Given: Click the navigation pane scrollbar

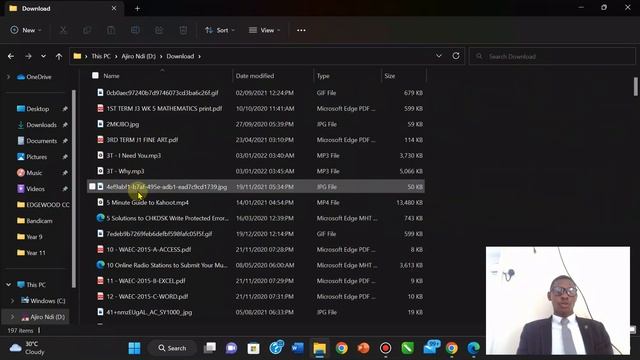Looking at the screenshot, I should pos(73,188).
